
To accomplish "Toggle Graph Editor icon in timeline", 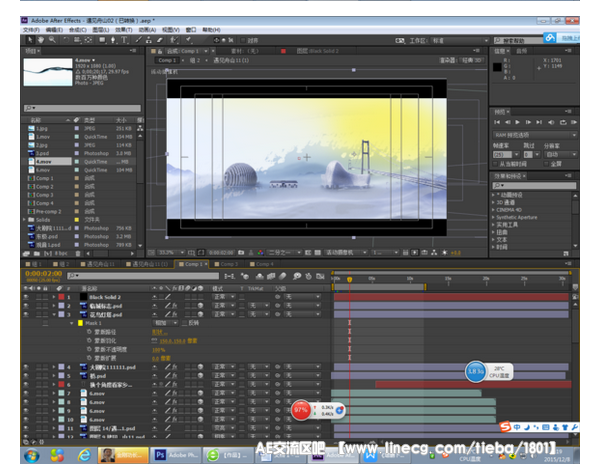I will coord(320,276).
